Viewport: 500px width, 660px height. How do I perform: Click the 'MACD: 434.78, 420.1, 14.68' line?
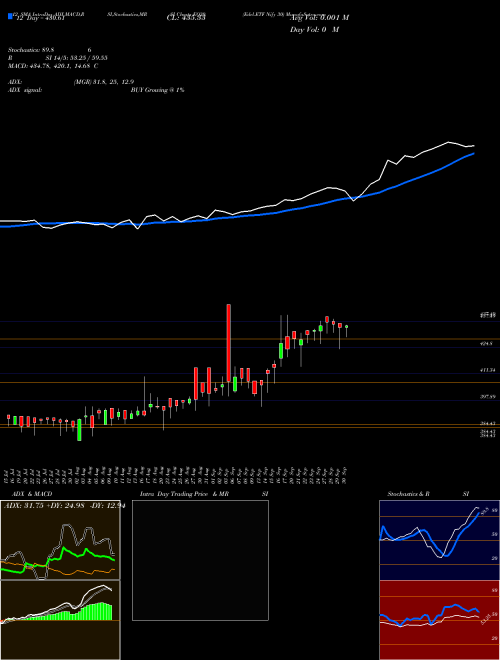tap(50, 66)
